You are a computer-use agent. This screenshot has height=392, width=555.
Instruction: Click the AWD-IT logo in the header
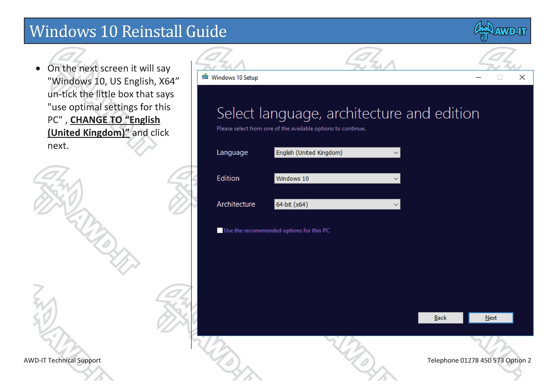500,31
